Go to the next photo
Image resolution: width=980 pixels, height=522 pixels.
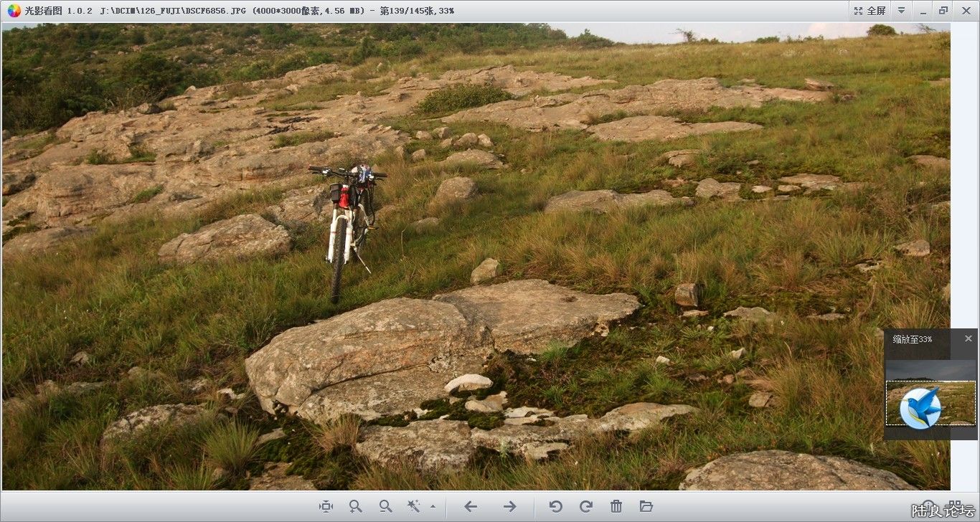click(509, 506)
